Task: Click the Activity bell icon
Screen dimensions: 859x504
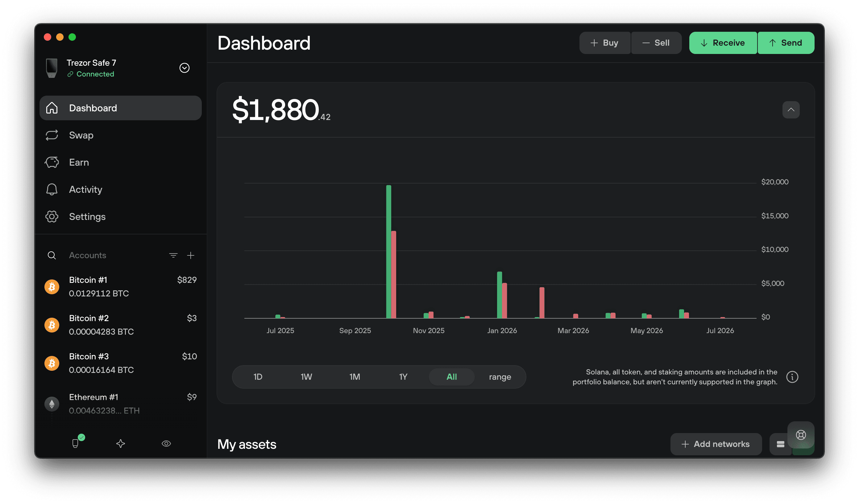Action: coord(52,189)
